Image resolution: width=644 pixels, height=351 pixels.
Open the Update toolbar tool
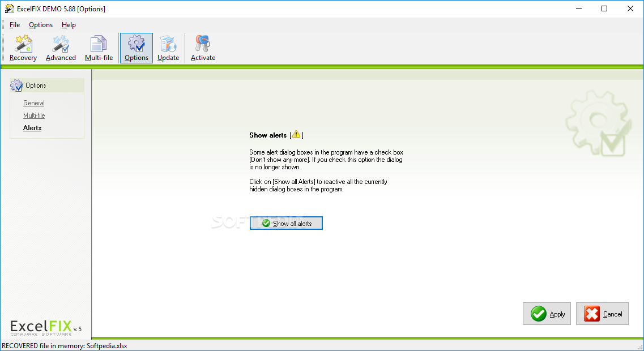click(x=168, y=49)
